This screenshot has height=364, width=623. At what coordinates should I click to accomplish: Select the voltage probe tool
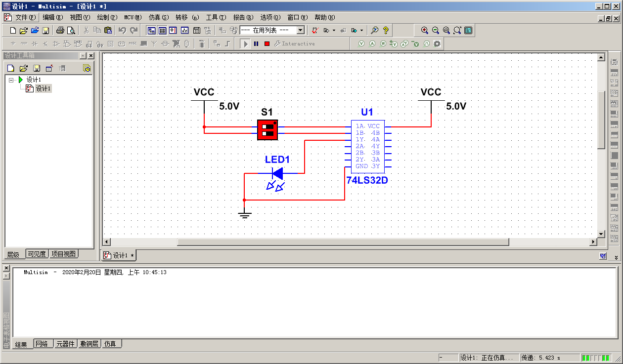[x=361, y=43]
